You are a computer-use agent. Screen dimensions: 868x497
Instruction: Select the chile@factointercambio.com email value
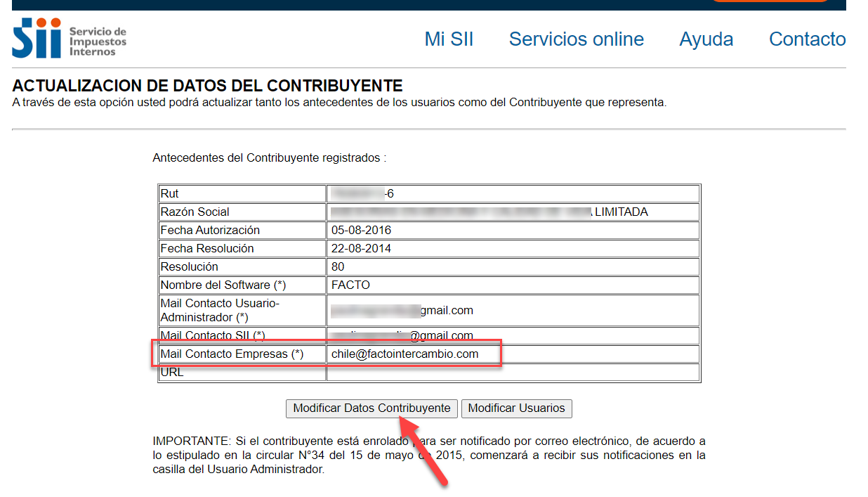pyautogui.click(x=405, y=354)
